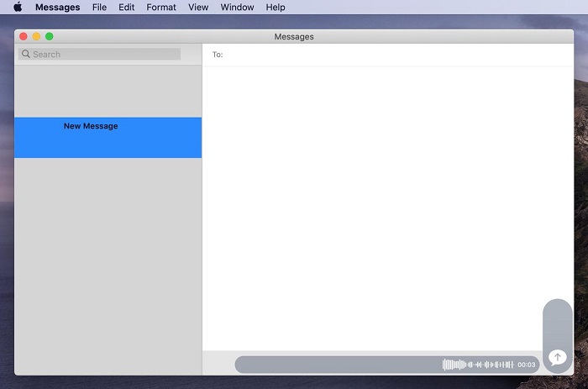Open the View menu
Image resolution: width=588 pixels, height=389 pixels.
coord(198,8)
